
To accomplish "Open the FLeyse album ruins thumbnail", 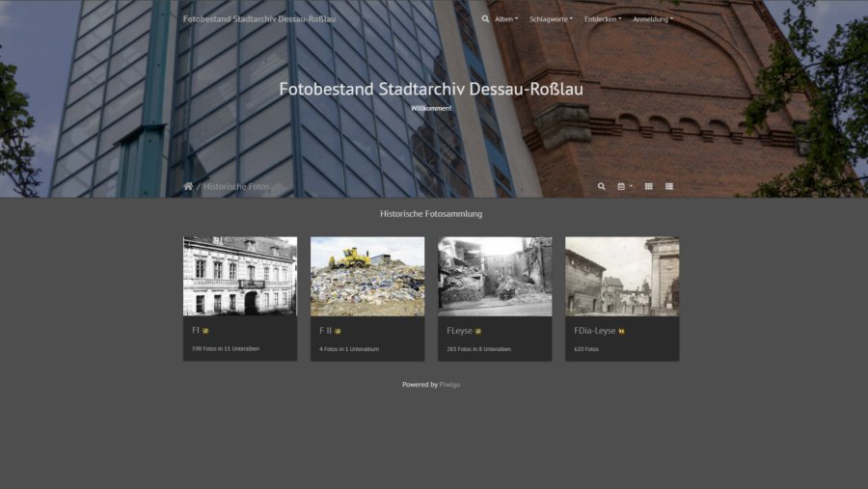I will pos(495,277).
